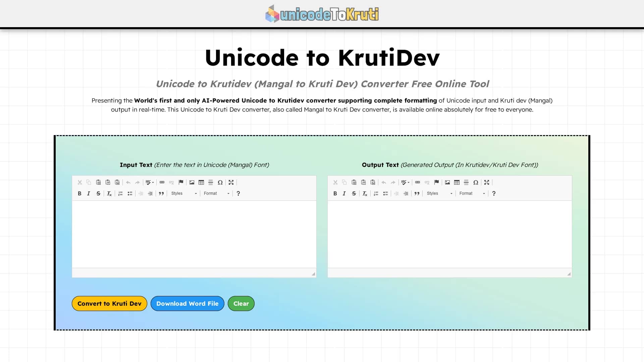Toggle strikethrough in the Output editor

[354, 193]
